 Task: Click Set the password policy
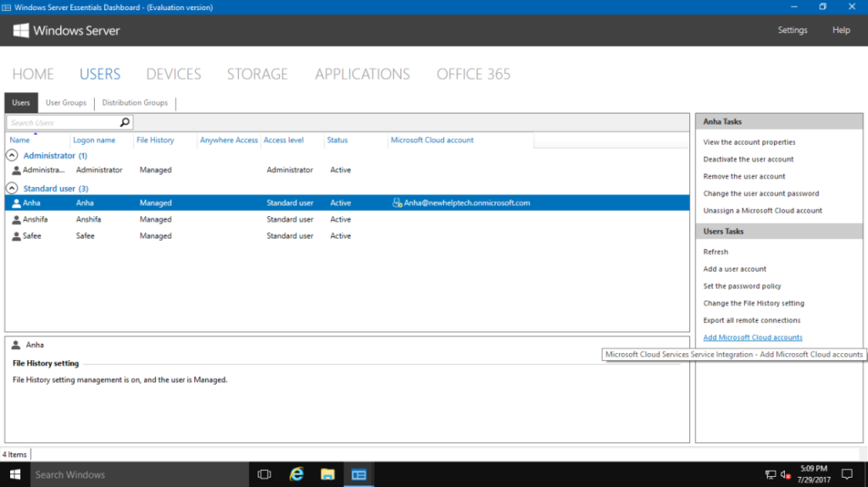click(742, 286)
